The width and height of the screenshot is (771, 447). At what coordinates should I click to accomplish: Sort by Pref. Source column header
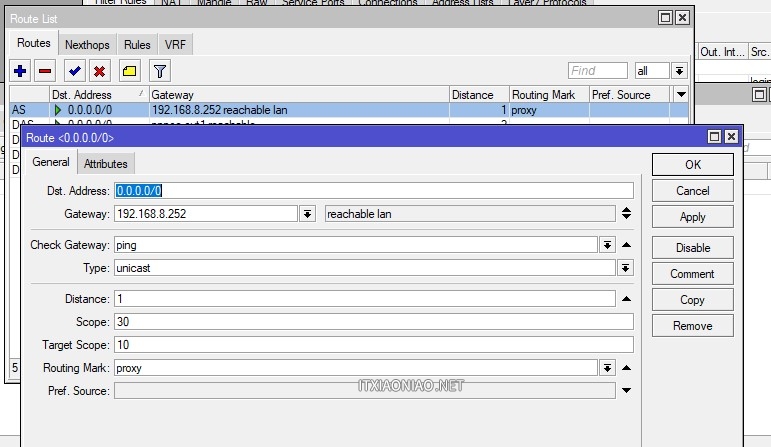coord(629,94)
